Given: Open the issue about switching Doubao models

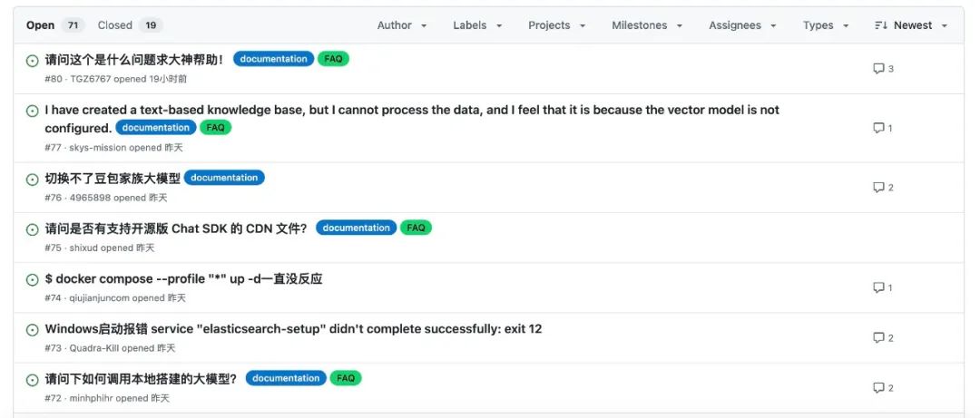Looking at the screenshot, I should 113,179.
